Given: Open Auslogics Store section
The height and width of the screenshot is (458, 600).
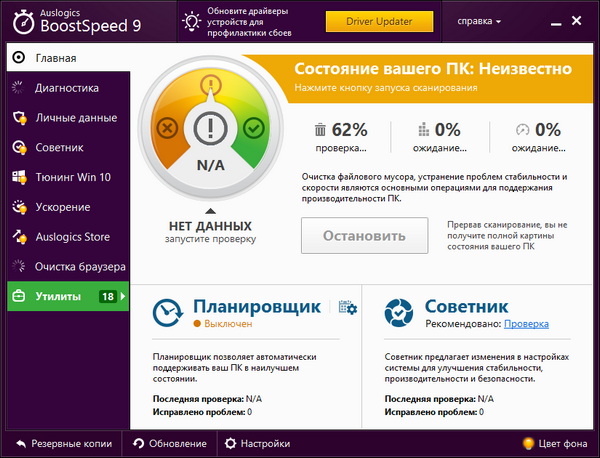Looking at the screenshot, I should pyautogui.click(x=68, y=237).
